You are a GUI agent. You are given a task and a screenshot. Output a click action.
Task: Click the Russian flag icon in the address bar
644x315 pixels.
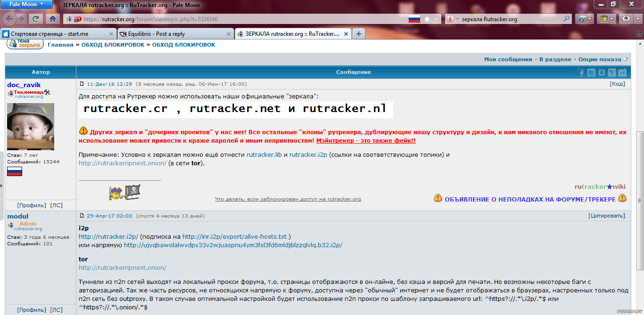(x=414, y=19)
